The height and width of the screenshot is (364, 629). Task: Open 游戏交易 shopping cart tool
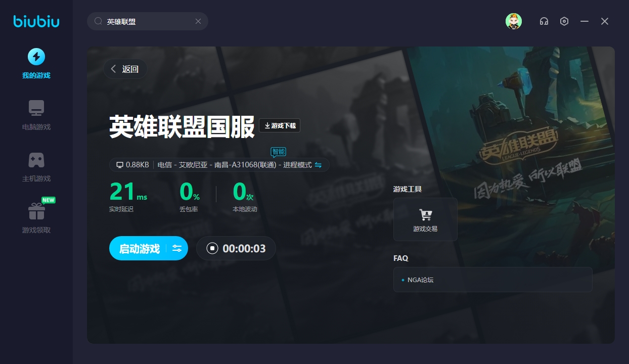425,219
